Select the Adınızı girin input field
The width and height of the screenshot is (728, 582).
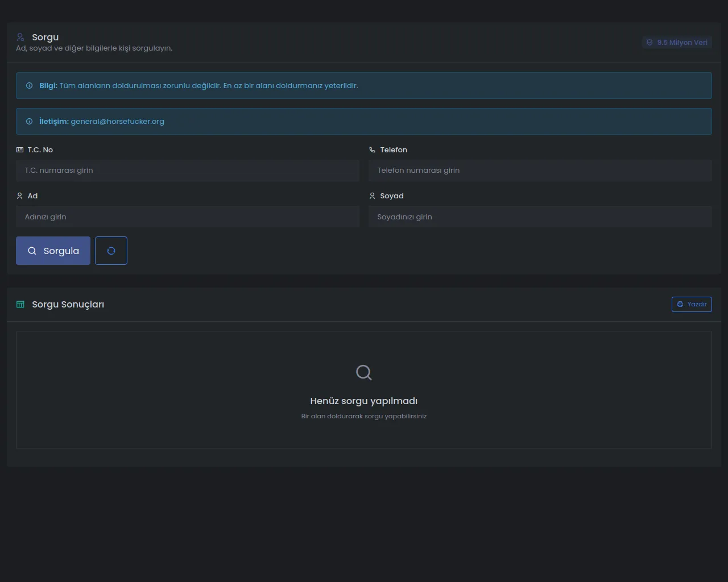pyautogui.click(x=188, y=217)
